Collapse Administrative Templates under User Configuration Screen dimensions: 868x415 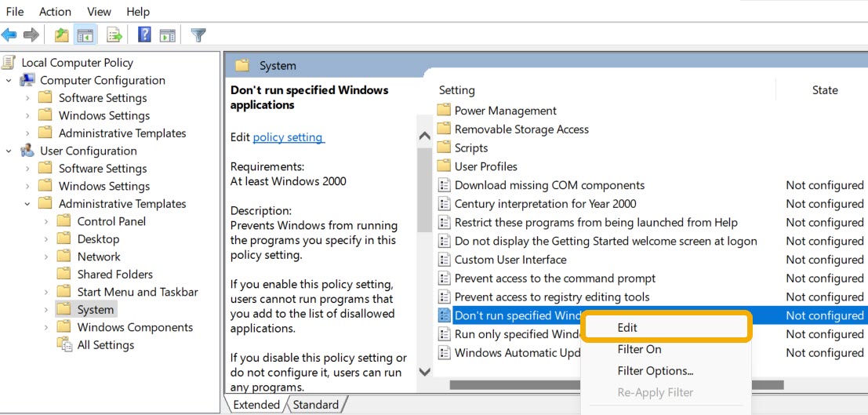pyautogui.click(x=27, y=204)
